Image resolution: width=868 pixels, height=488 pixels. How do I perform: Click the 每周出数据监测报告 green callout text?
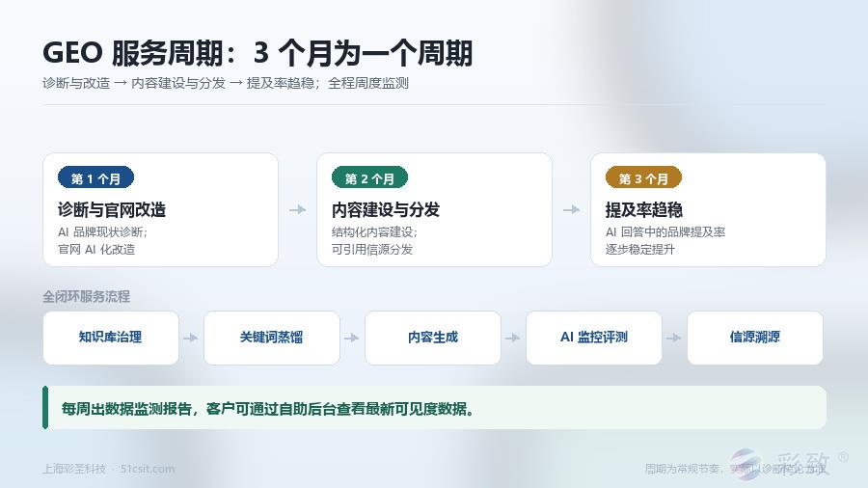[x=268, y=409]
